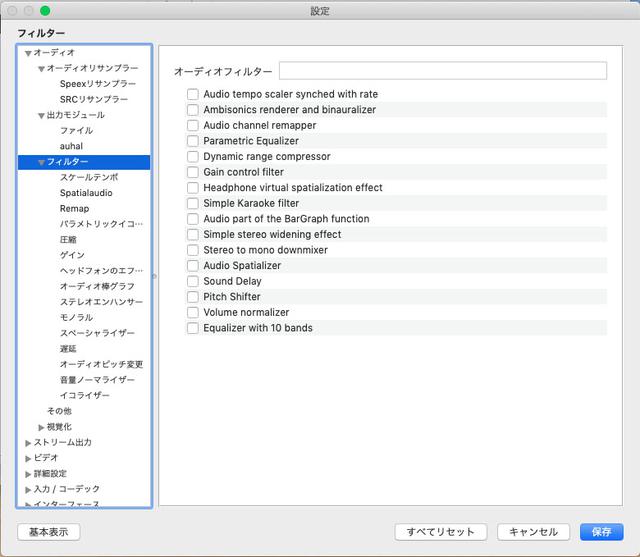The height and width of the screenshot is (557, 640).
Task: Select auhal output module
Action: pos(71,146)
